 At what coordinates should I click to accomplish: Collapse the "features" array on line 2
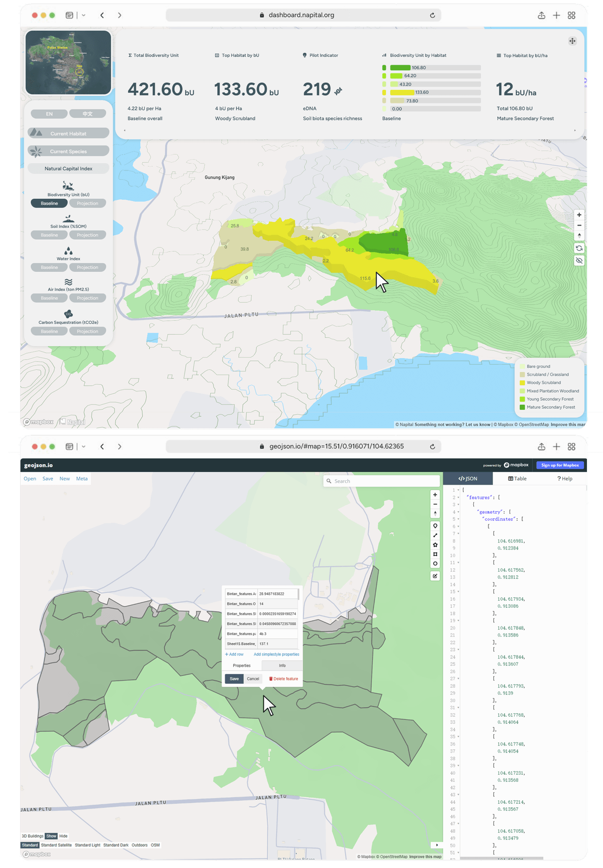coord(458,497)
